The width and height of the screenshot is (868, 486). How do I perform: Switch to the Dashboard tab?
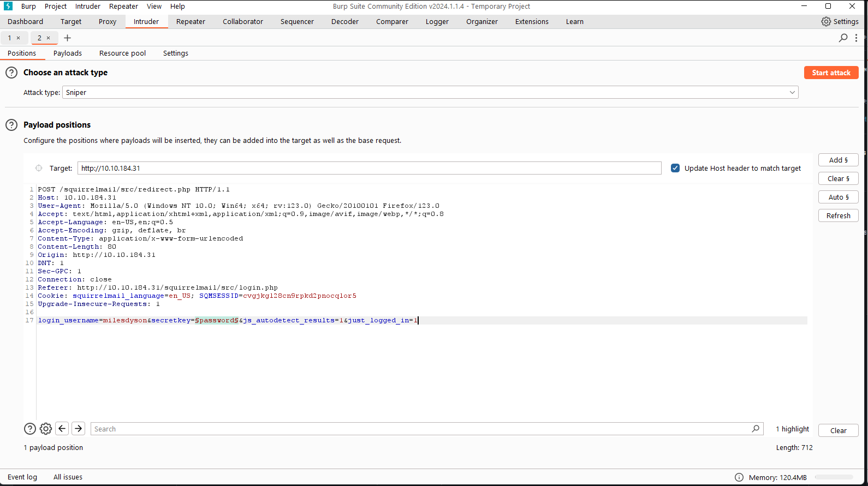click(x=25, y=21)
